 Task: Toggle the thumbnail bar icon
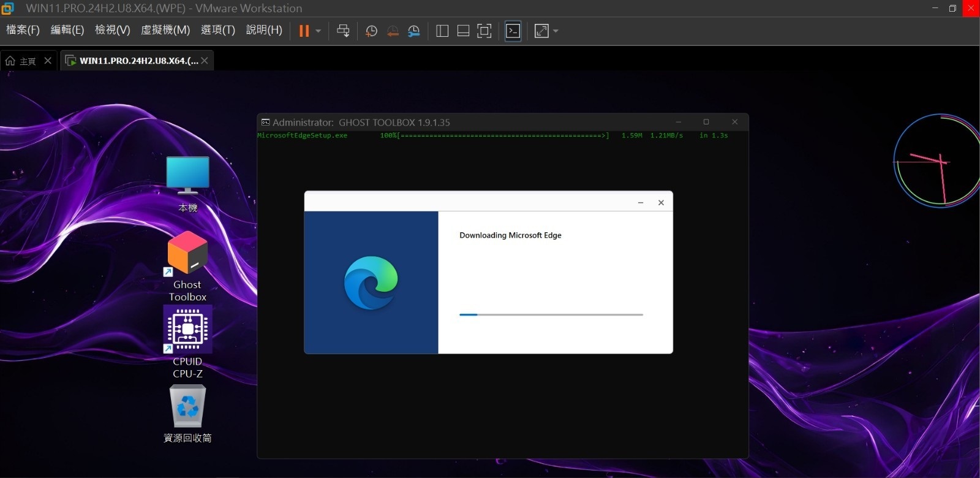463,31
